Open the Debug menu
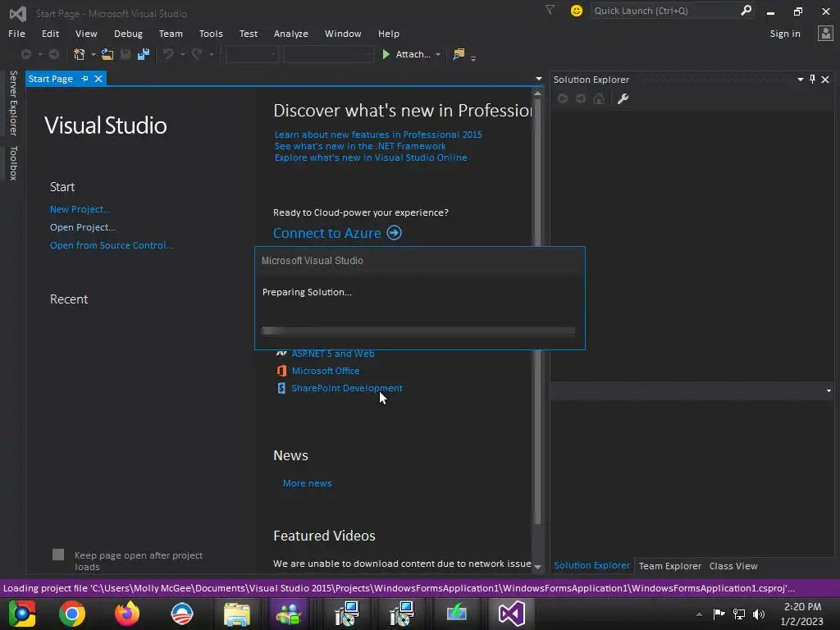Image resolution: width=840 pixels, height=630 pixels. pyautogui.click(x=128, y=33)
